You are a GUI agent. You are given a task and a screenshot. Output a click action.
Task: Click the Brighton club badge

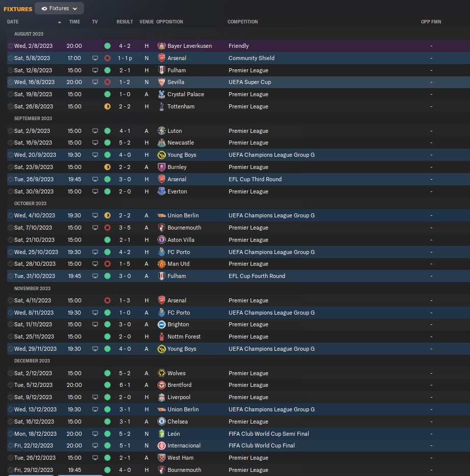coord(161,324)
